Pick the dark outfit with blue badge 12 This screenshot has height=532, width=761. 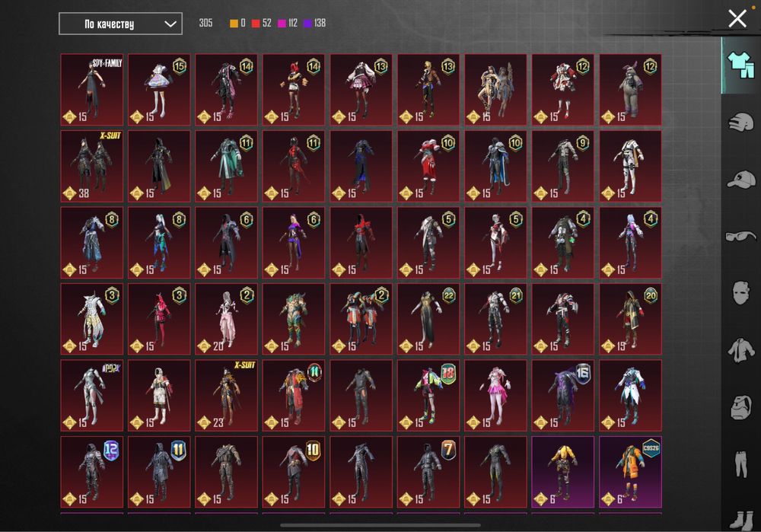click(92, 472)
